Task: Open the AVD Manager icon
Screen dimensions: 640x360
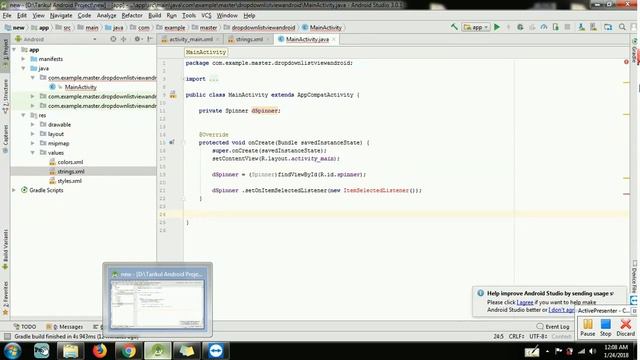Action: point(581,27)
